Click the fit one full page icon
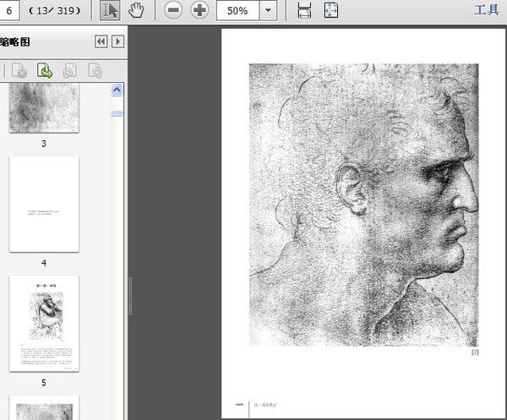 (330, 11)
